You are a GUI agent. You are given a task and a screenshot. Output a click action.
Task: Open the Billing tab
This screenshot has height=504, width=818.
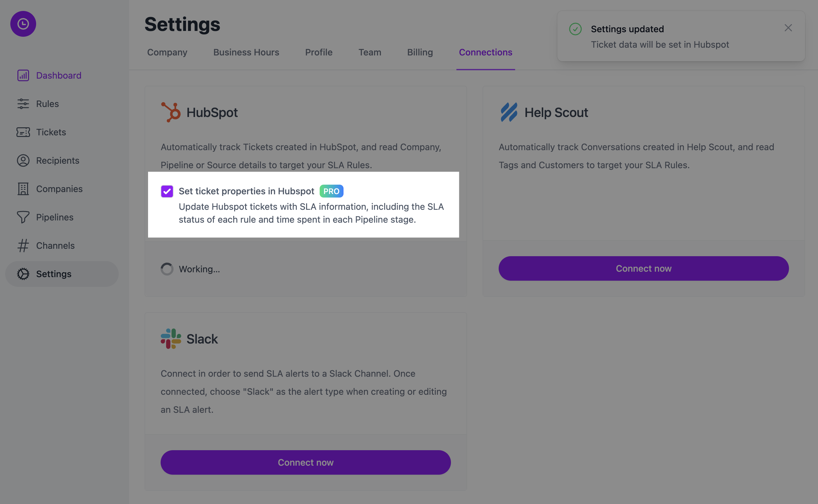pyautogui.click(x=420, y=52)
